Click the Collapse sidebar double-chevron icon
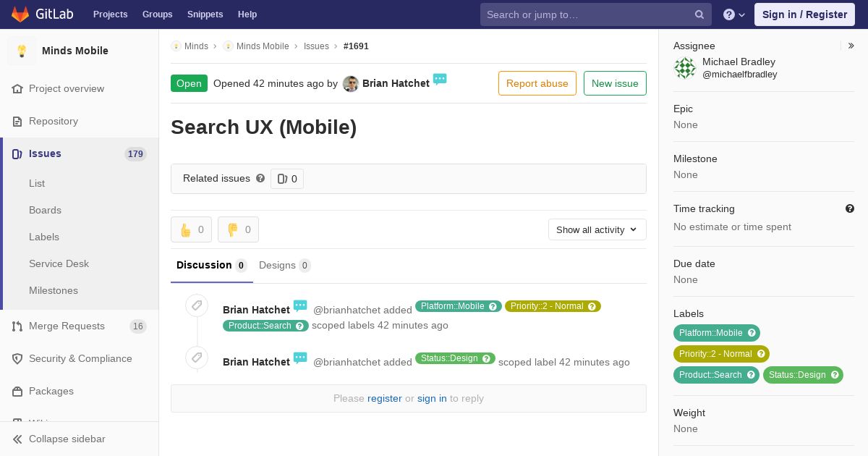Image resolution: width=868 pixels, height=456 pixels. (17, 439)
